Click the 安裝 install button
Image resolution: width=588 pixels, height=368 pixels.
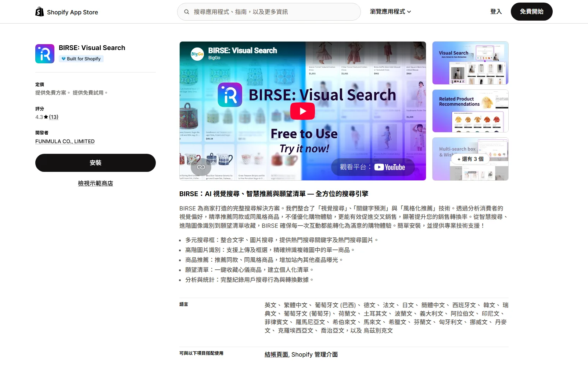click(x=96, y=163)
